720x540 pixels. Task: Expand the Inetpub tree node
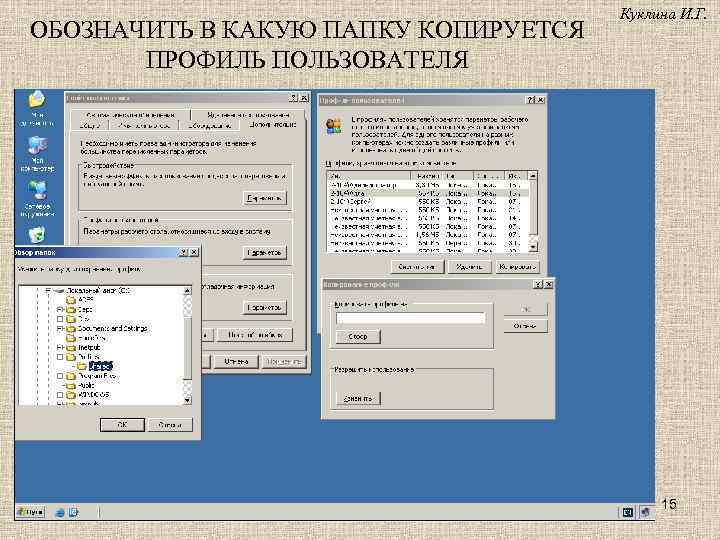60,348
